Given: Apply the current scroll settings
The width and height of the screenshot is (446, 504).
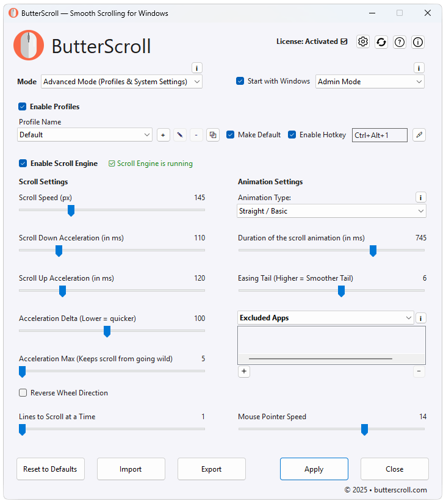Looking at the screenshot, I should (x=314, y=469).
